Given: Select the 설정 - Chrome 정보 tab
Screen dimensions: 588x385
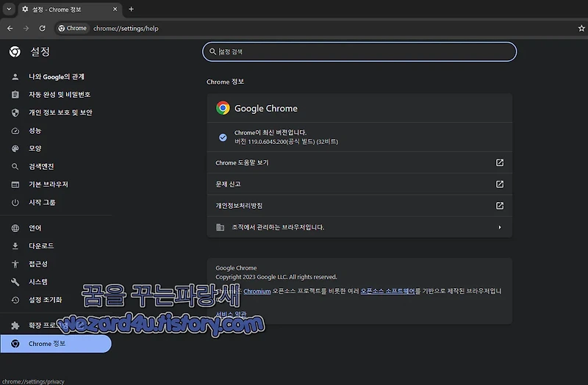Looking at the screenshot, I should click(69, 10).
